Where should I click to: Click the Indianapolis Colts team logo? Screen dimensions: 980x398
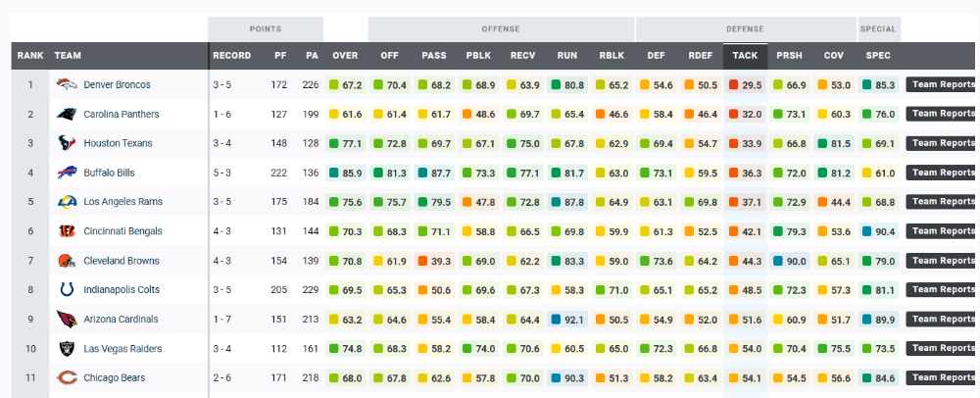click(67, 289)
